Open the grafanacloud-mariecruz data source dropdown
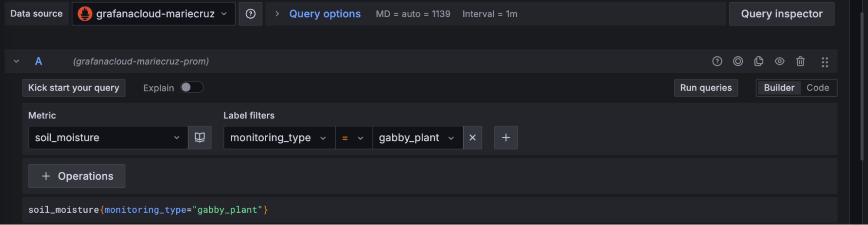 tap(153, 14)
